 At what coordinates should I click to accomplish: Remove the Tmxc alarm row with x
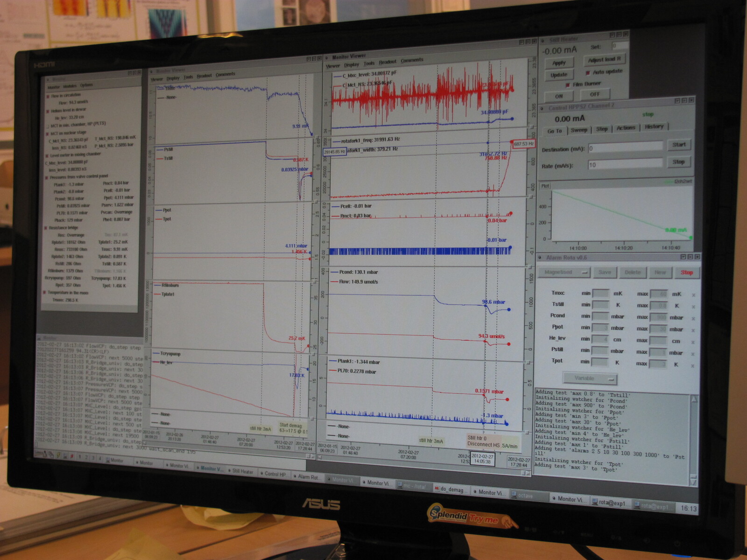coord(693,295)
